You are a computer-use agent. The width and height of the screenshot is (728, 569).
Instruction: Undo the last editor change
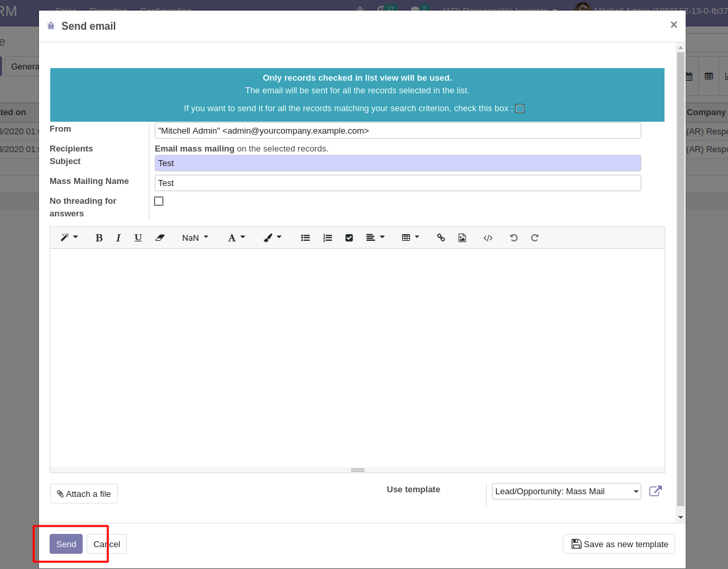514,238
